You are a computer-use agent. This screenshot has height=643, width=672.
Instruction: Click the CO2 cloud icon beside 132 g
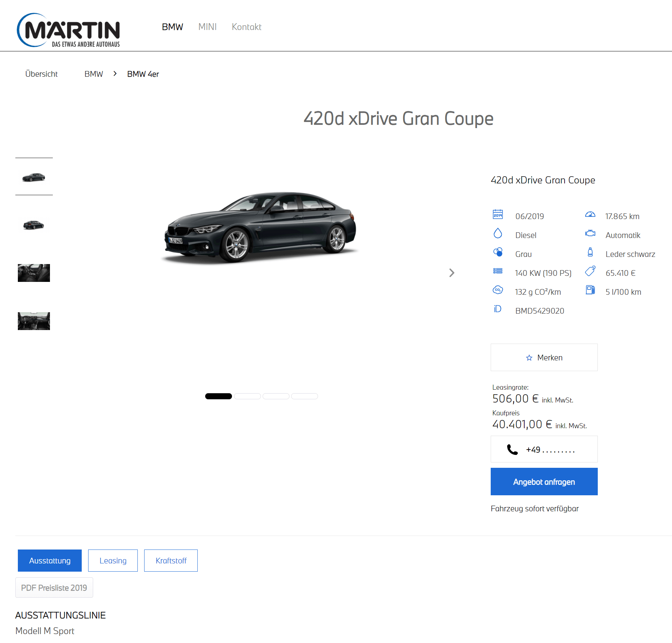498,290
